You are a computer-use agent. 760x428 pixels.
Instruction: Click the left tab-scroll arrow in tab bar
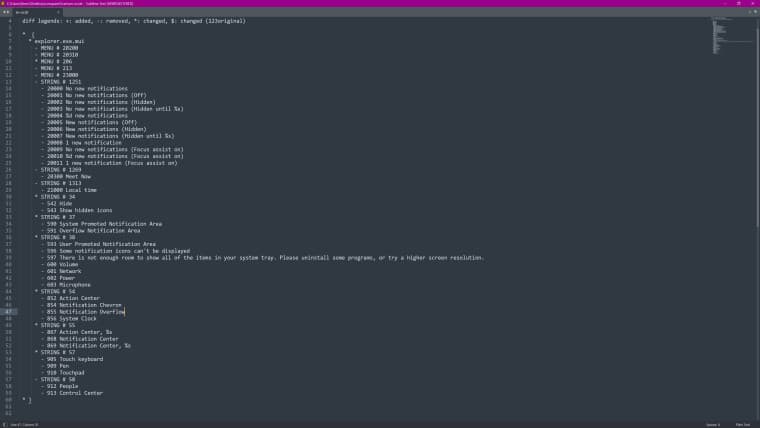[x=4, y=12]
